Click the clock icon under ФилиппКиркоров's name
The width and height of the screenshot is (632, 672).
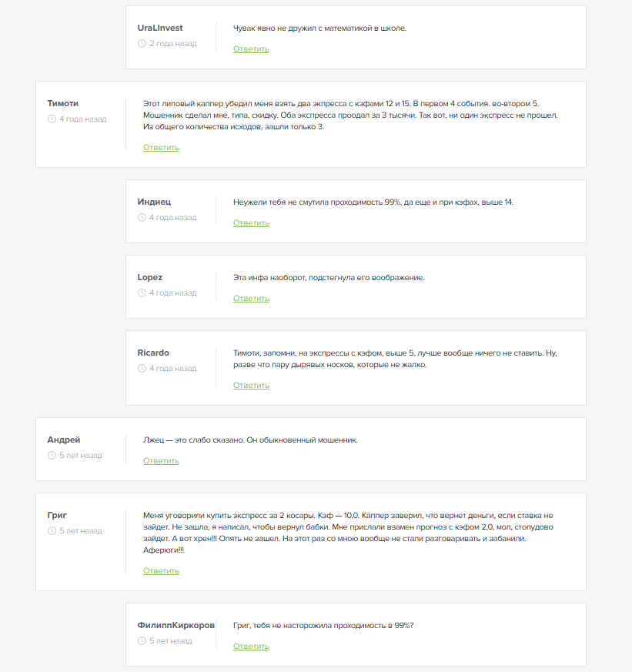[142, 641]
